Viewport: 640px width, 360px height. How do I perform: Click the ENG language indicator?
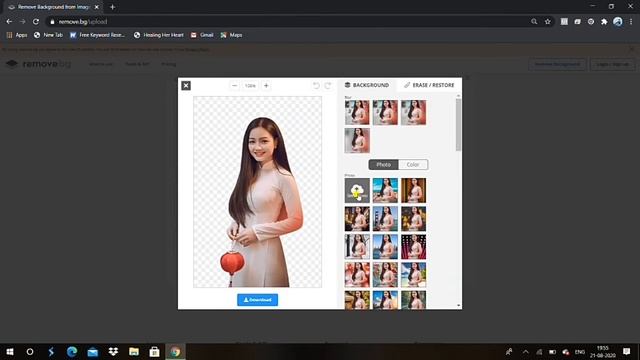click(x=580, y=351)
